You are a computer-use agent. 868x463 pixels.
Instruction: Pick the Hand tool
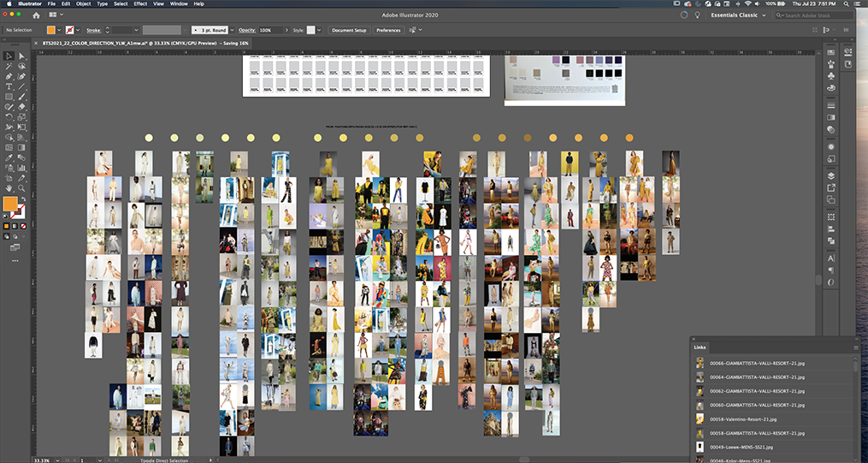[9, 188]
